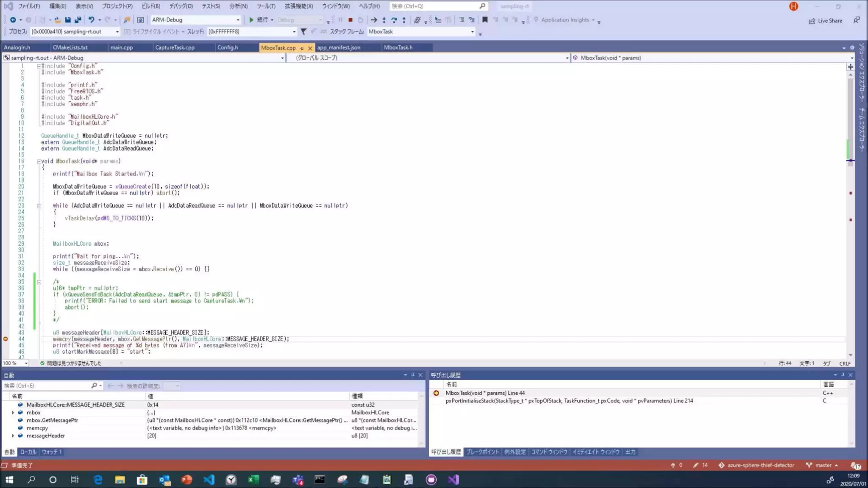
Task: Click the Autos search input field
Action: (47, 386)
